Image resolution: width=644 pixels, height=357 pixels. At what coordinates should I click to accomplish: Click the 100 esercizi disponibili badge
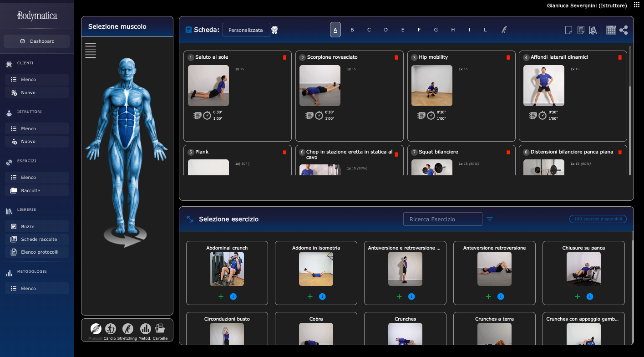[x=598, y=219]
